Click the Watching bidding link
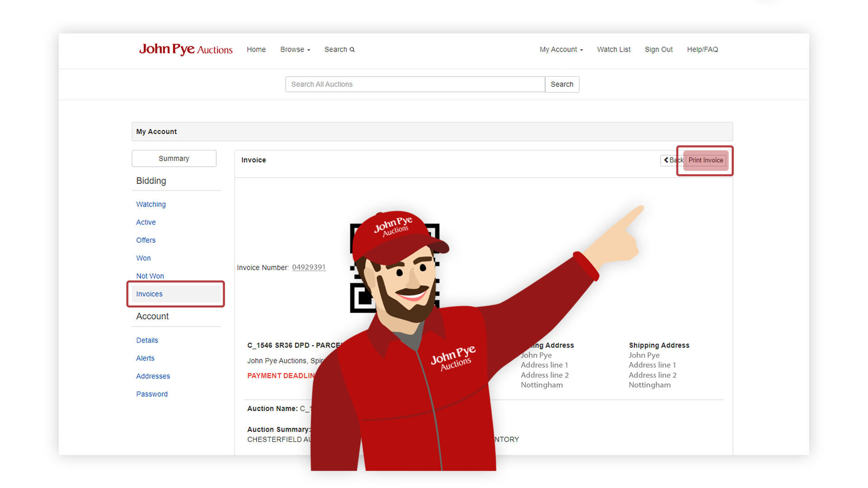 tap(151, 204)
